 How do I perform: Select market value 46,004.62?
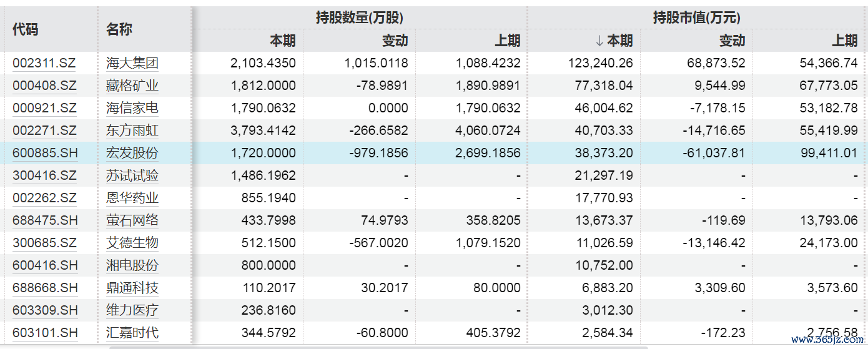pyautogui.click(x=604, y=108)
